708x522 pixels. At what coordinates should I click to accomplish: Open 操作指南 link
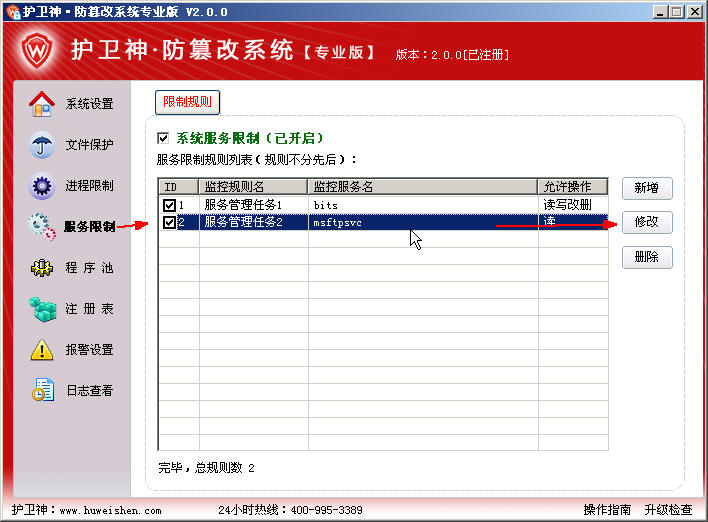tap(607, 510)
